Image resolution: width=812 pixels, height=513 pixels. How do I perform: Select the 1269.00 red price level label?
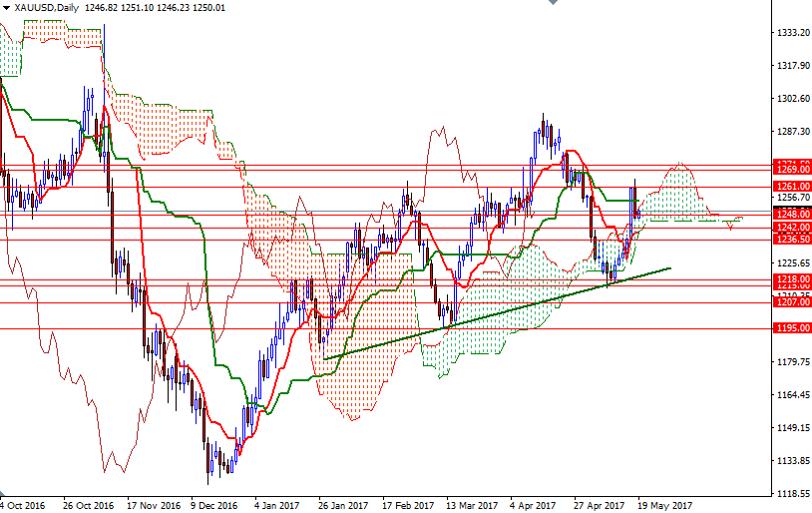pyautogui.click(x=793, y=171)
